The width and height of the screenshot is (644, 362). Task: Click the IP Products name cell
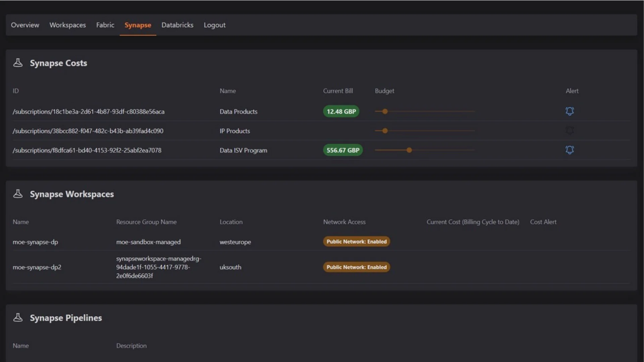click(x=235, y=131)
